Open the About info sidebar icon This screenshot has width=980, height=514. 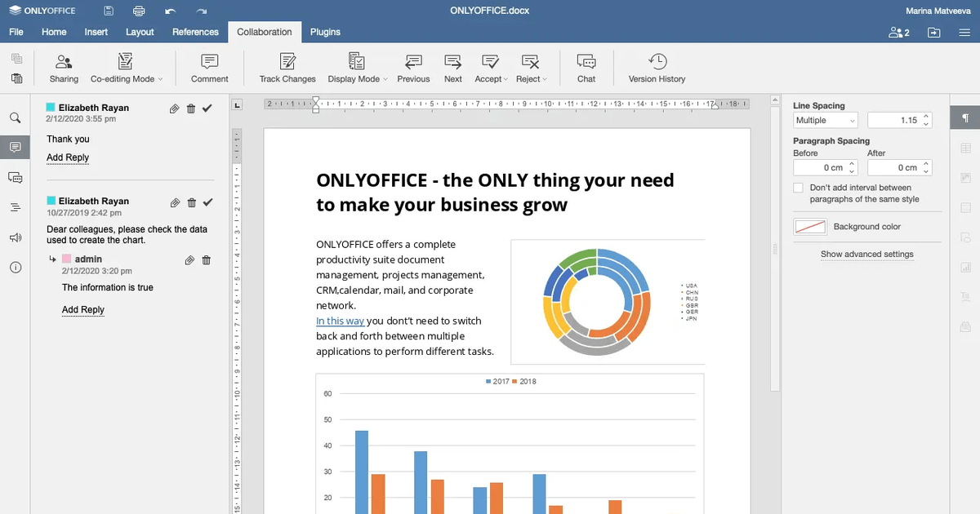[15, 268]
